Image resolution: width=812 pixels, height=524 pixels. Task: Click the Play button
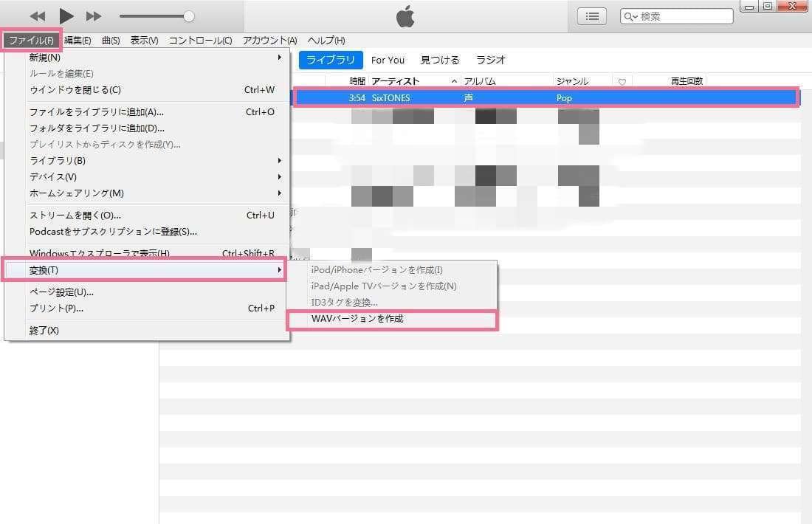click(x=66, y=16)
